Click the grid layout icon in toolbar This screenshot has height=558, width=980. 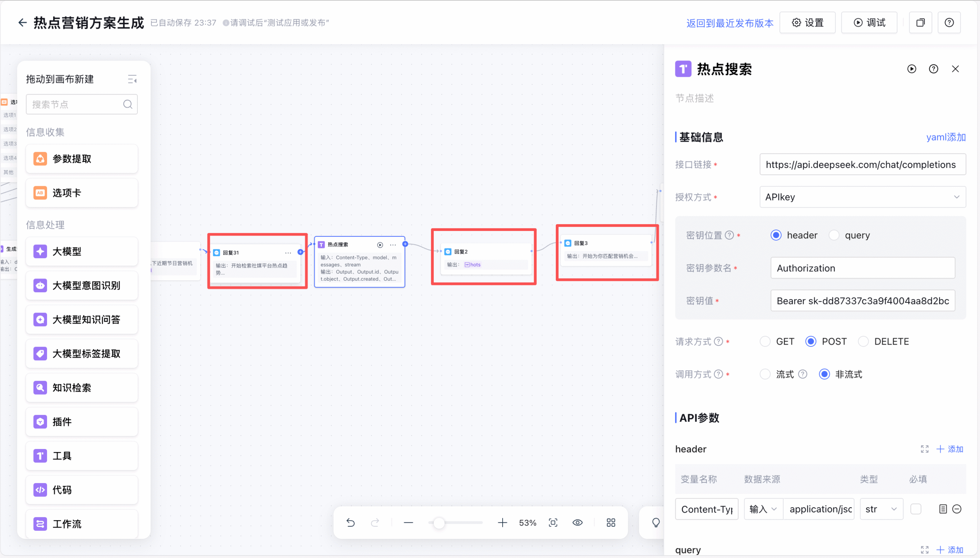pos(611,522)
